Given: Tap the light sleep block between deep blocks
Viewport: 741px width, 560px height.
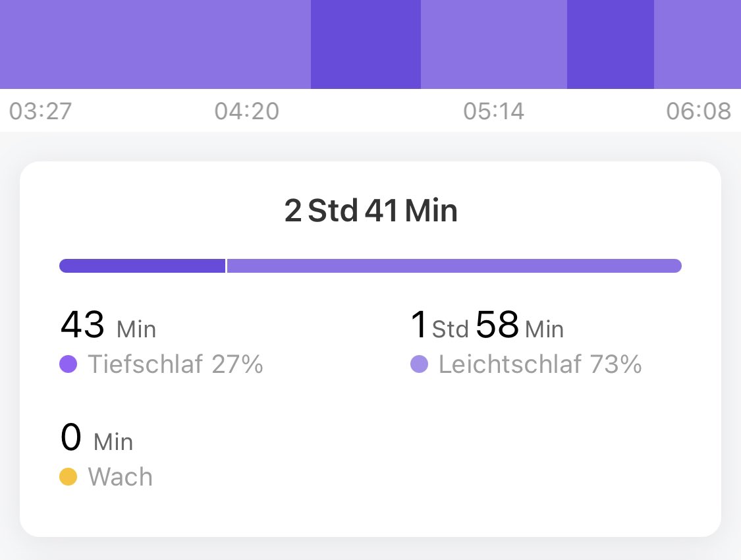Looking at the screenshot, I should (x=493, y=44).
